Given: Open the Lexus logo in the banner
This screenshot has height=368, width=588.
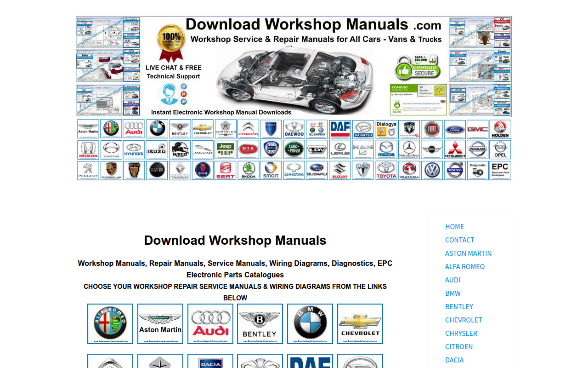Looking at the screenshot, I should pyautogui.click(x=340, y=150).
